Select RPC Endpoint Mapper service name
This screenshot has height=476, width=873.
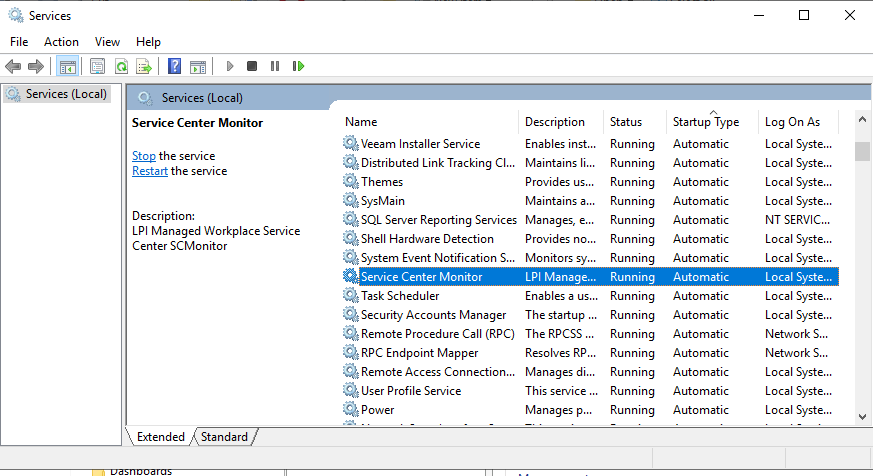(x=419, y=352)
